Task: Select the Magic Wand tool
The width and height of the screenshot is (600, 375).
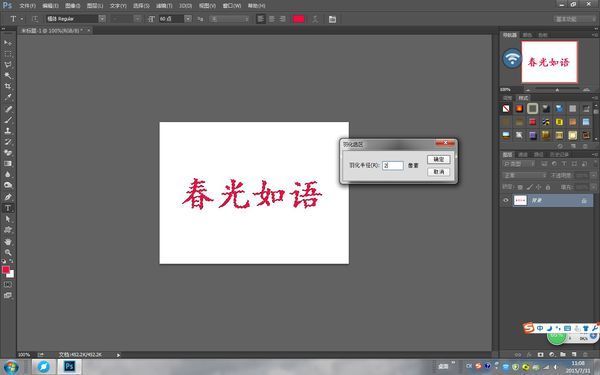Action: 8,75
